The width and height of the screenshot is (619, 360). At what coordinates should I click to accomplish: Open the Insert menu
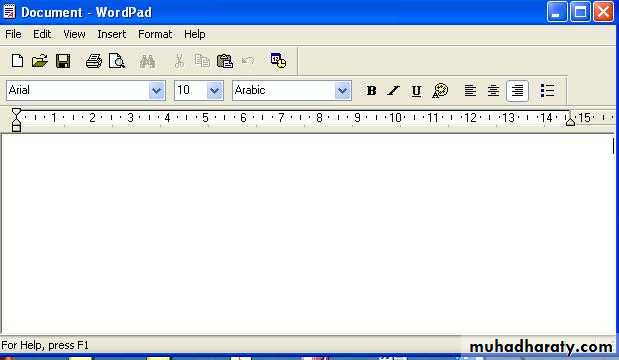point(112,34)
